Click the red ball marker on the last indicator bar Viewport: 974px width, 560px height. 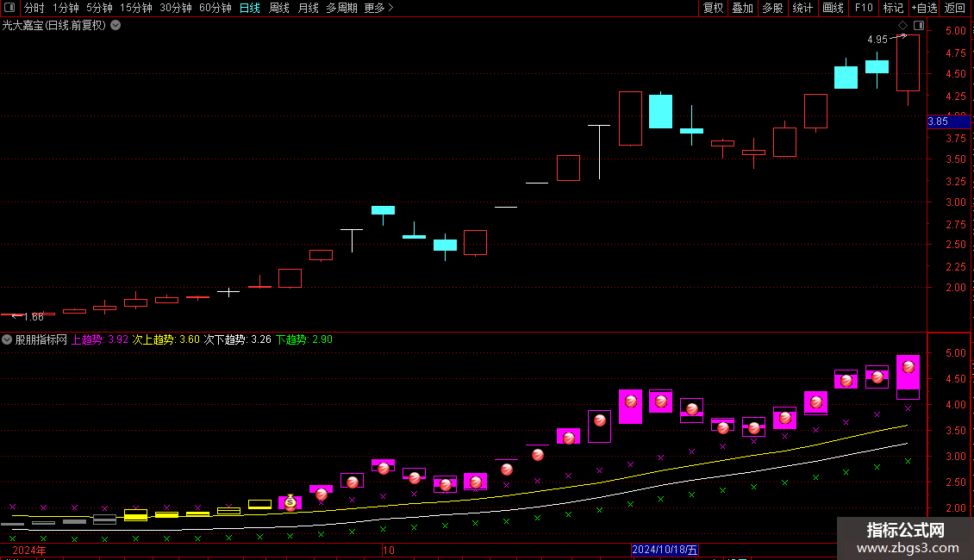click(908, 368)
